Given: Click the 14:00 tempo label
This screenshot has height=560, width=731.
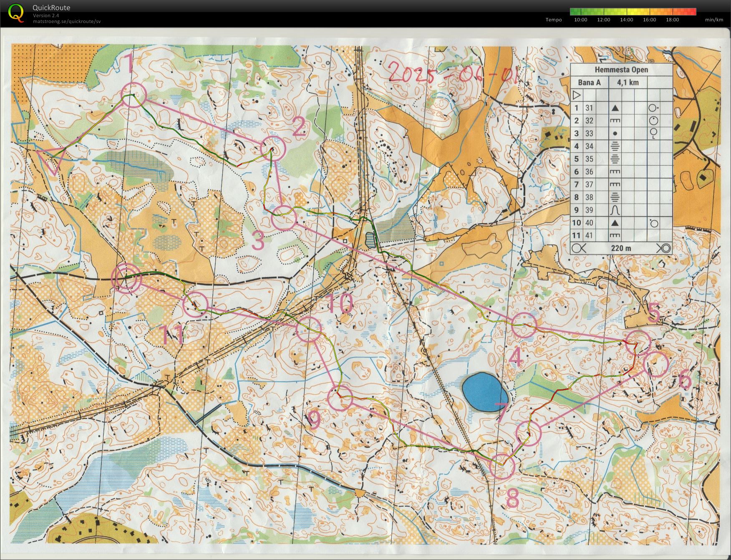Looking at the screenshot, I should tap(627, 20).
